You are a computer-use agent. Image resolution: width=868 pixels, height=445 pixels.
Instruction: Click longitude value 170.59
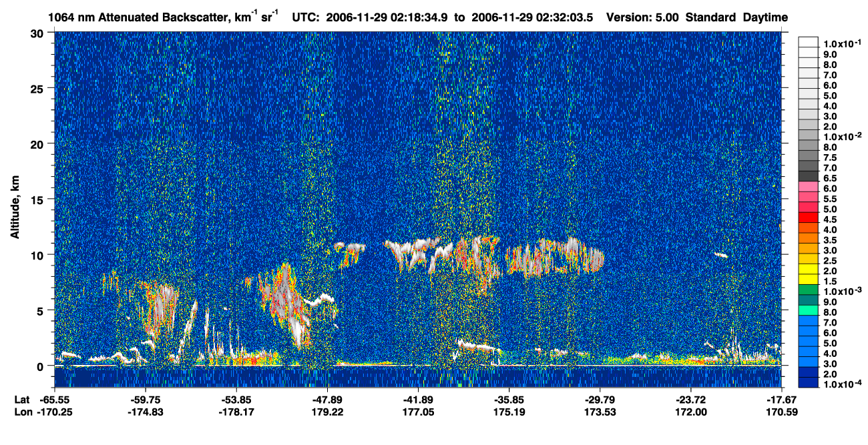[x=782, y=412]
